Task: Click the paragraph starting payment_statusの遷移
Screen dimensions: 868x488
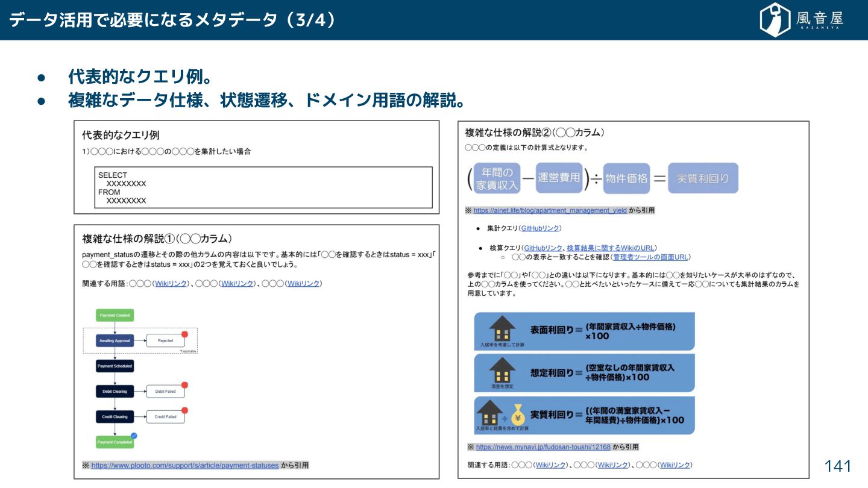Action: click(259, 260)
